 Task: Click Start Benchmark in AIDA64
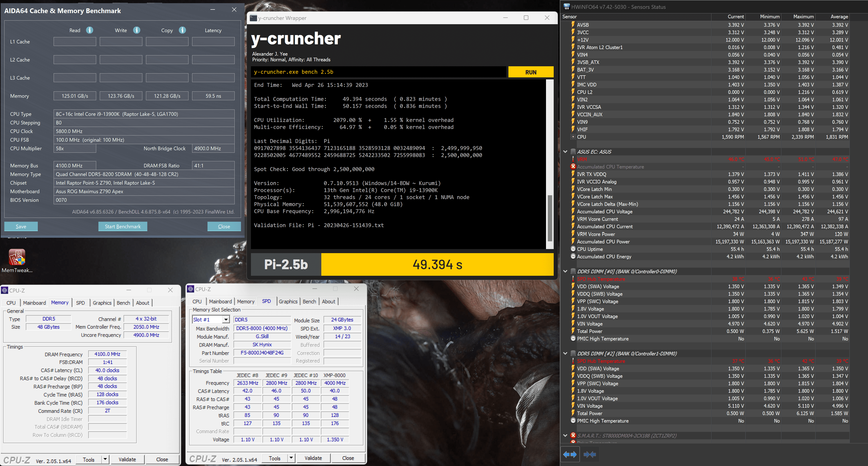click(x=123, y=226)
